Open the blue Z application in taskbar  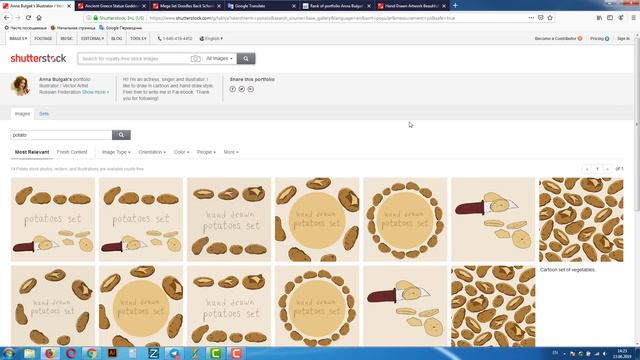pos(153,353)
